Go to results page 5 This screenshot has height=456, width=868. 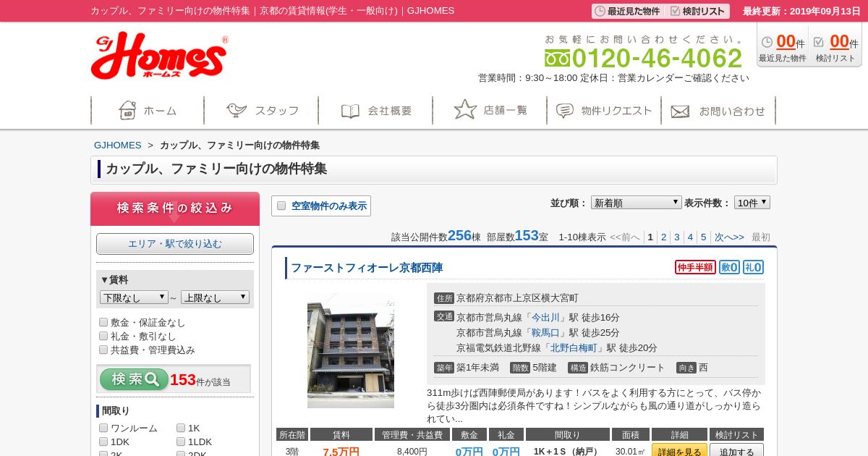point(703,237)
